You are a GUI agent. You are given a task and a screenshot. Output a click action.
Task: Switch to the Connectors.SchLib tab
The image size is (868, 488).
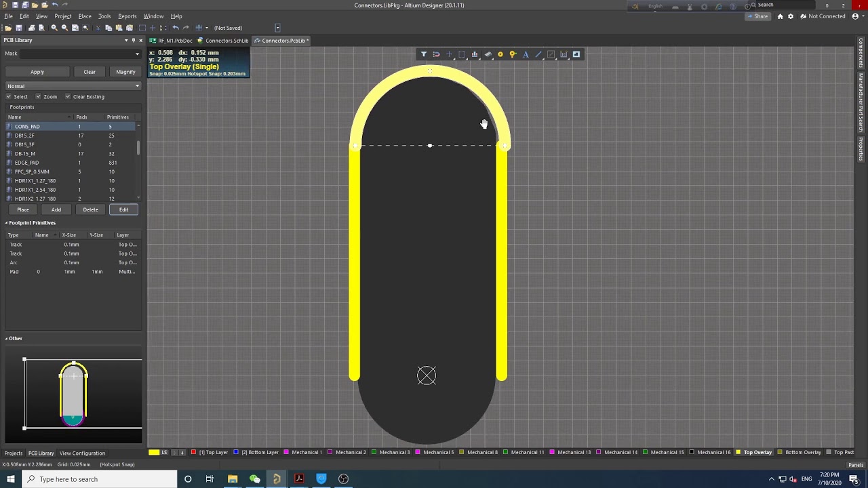223,41
